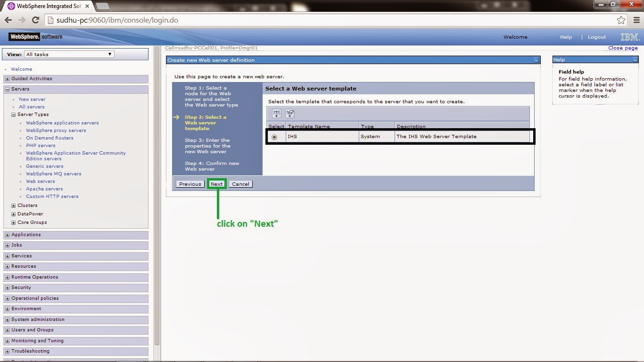
Task: Open WebSphere MQ servers link
Action: pos(53,174)
